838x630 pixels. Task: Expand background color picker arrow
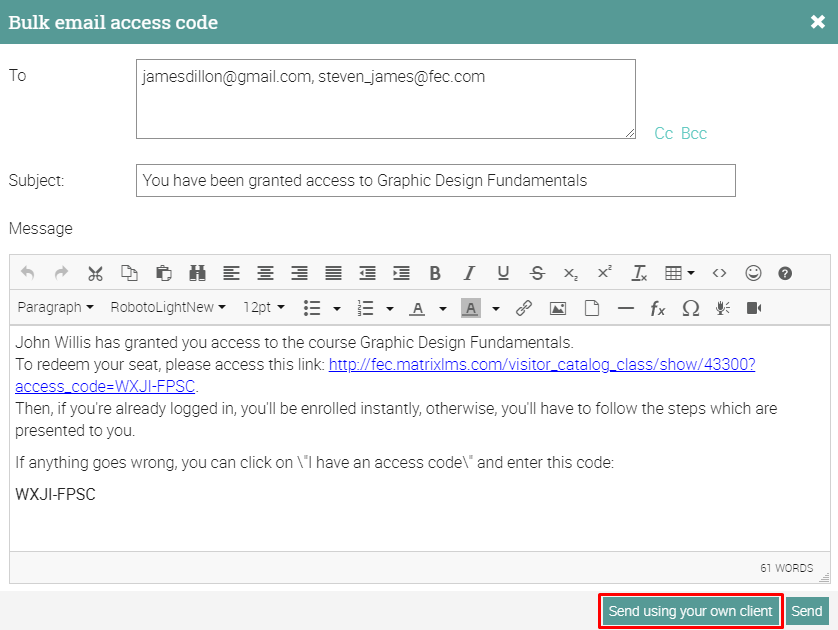click(495, 308)
